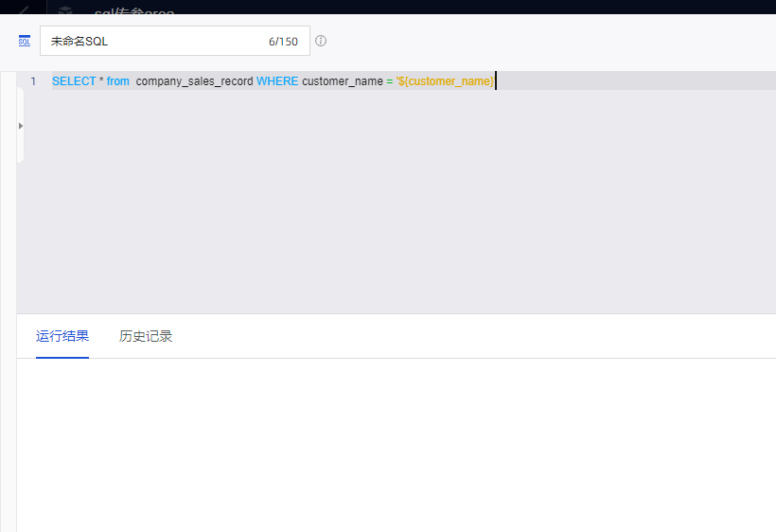Click the 6/150 character counter
The image size is (776, 532).
pyautogui.click(x=282, y=42)
